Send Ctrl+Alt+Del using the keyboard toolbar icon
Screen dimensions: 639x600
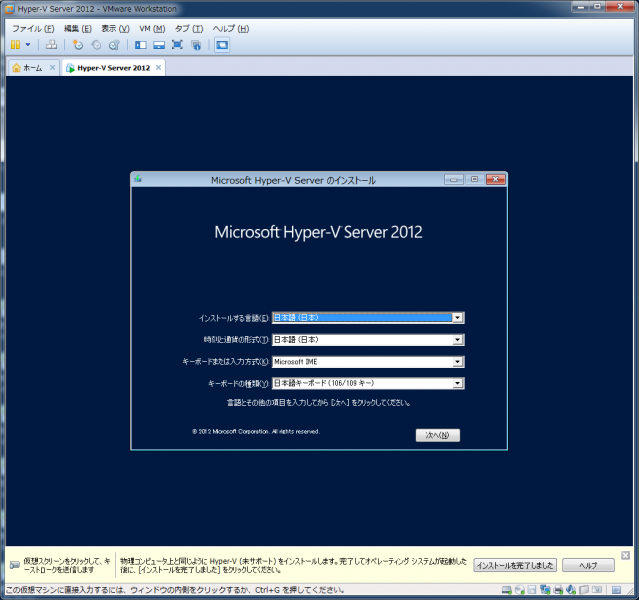[x=51, y=45]
